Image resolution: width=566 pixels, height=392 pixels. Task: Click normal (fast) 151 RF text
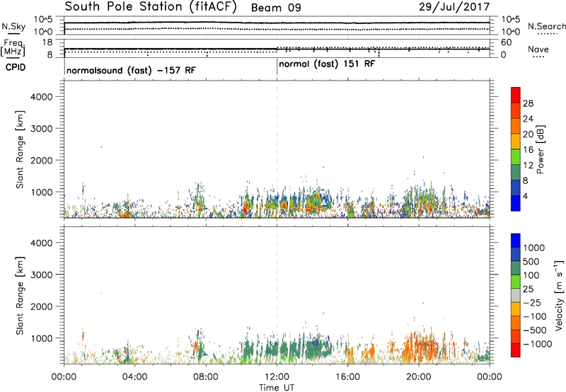(x=327, y=64)
